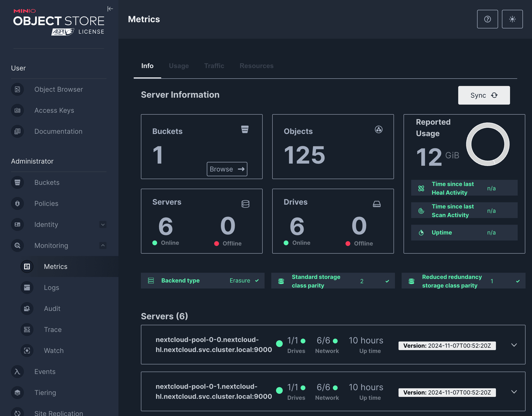The width and height of the screenshot is (532, 416).
Task: Click the Tiering icon in sidebar
Action: click(x=18, y=393)
